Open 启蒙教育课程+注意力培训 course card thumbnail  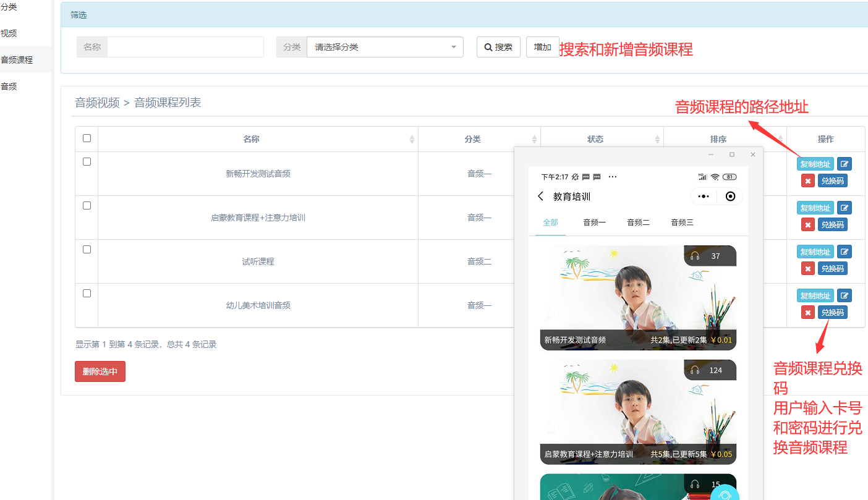click(638, 412)
